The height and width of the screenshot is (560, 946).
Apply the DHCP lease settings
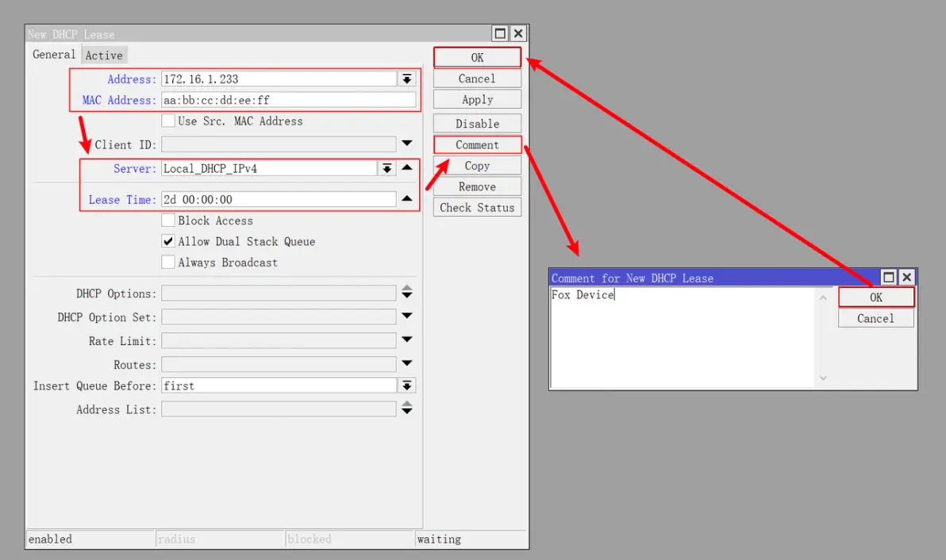coord(477,99)
